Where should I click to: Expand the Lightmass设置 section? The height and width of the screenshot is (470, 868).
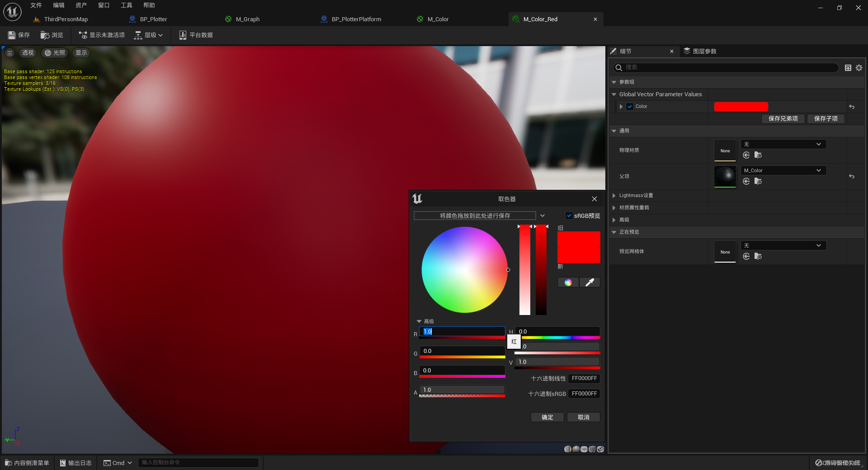(614, 196)
